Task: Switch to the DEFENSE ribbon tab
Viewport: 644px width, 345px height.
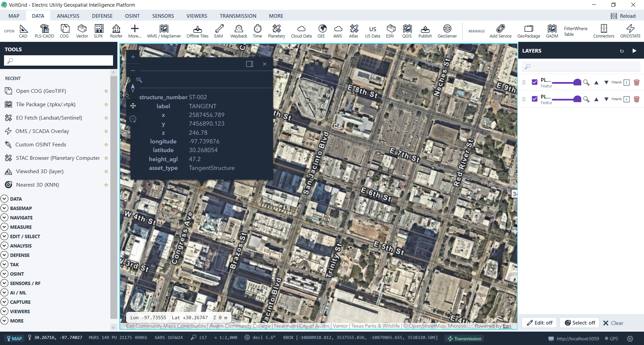Action: coord(102,16)
